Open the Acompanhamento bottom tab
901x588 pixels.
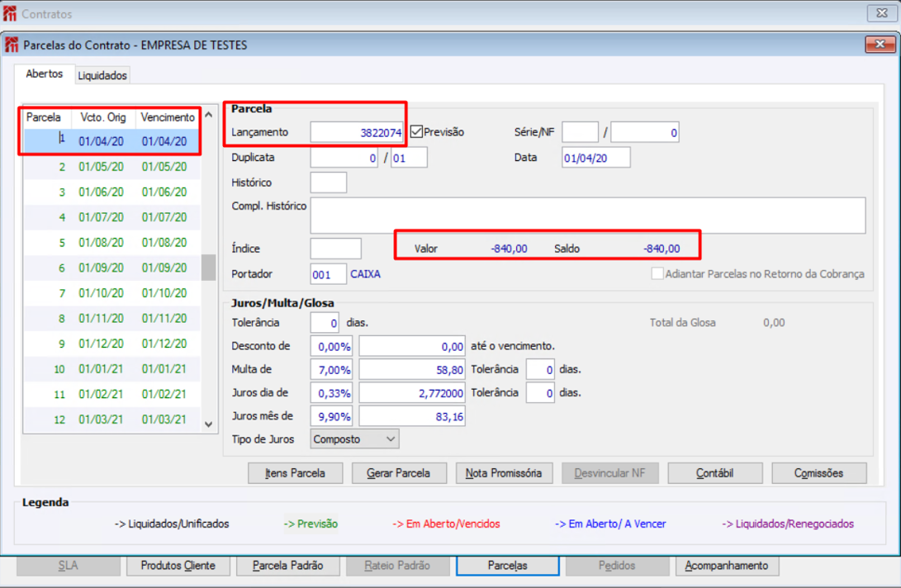(x=727, y=566)
